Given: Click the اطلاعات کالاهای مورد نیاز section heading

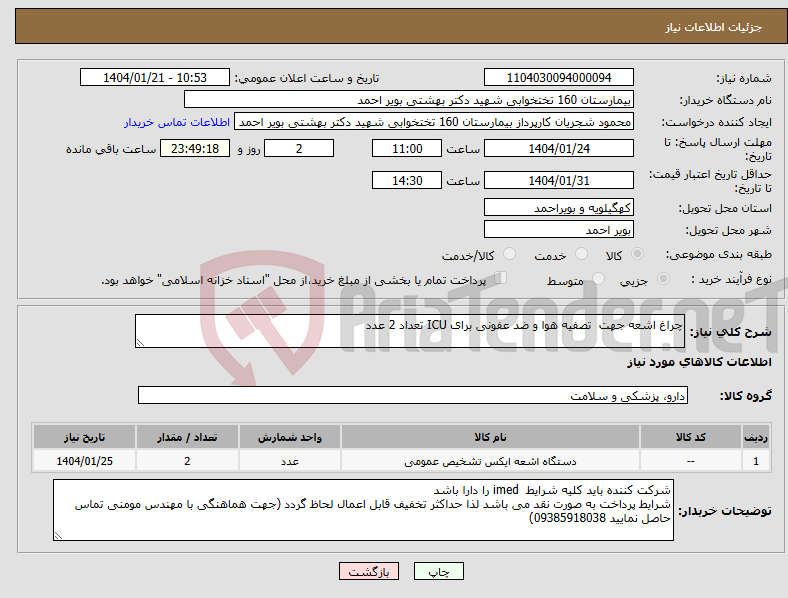Looking at the screenshot, I should (x=699, y=362).
